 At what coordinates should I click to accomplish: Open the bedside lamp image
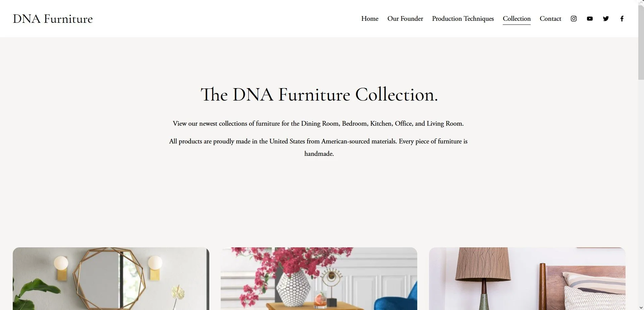point(527,278)
